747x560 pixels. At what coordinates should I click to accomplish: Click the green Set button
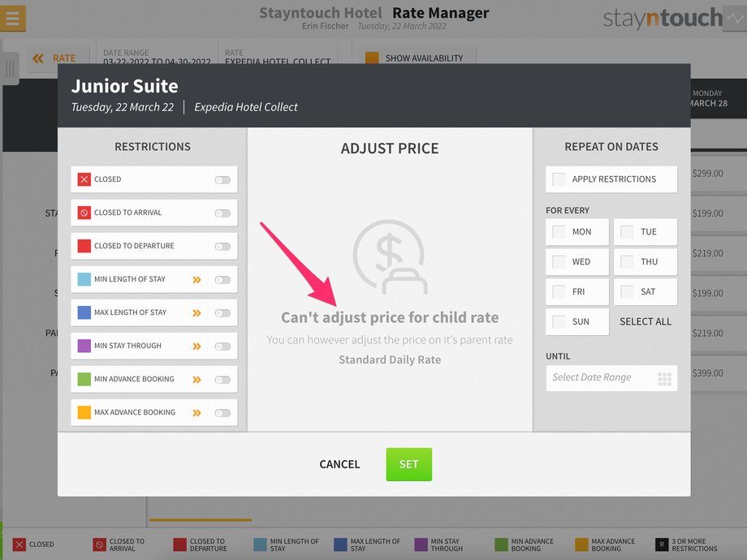pyautogui.click(x=408, y=464)
